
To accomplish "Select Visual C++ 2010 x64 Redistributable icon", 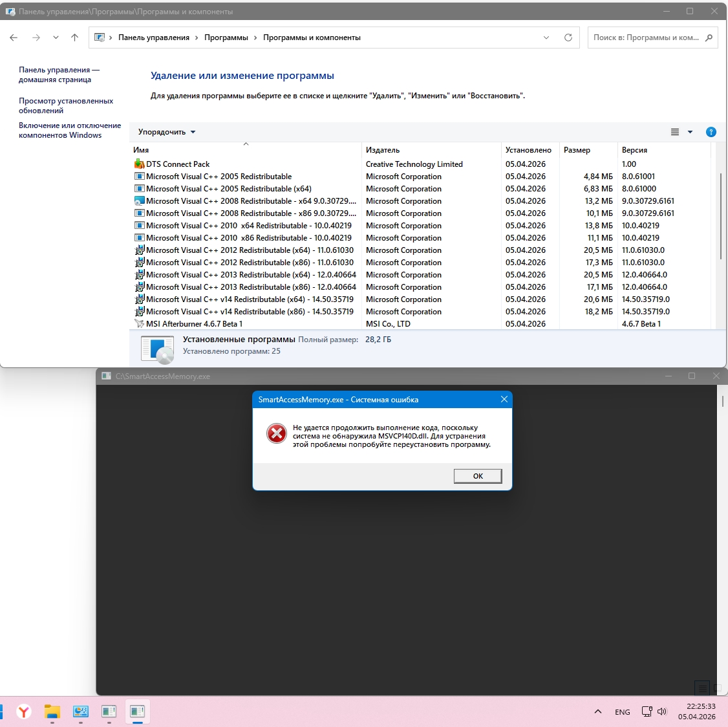I will [x=139, y=226].
